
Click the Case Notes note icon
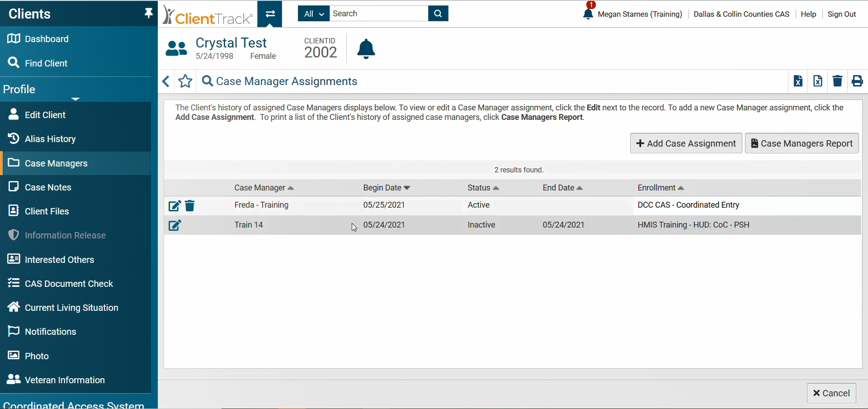(14, 186)
